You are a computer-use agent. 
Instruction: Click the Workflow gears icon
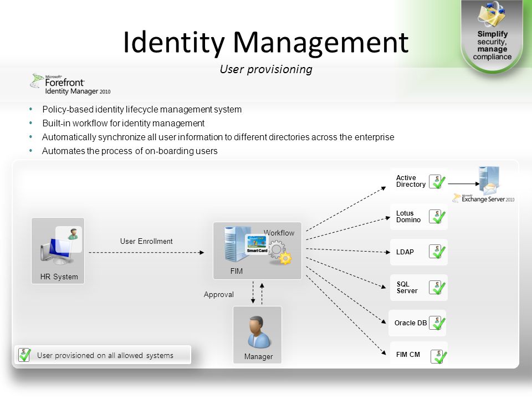pyautogui.click(x=280, y=253)
